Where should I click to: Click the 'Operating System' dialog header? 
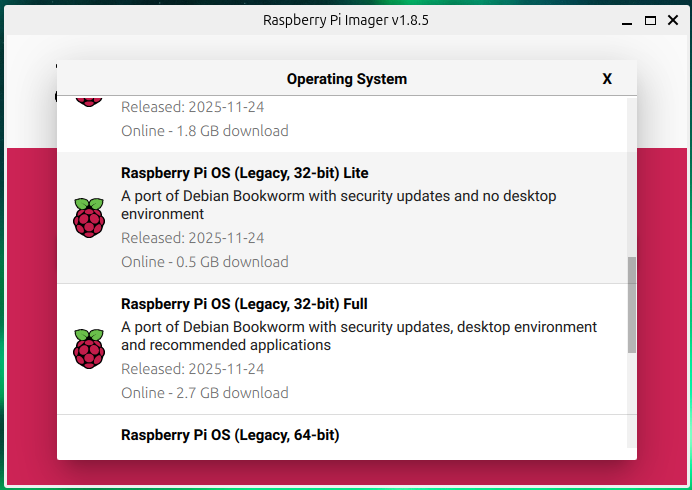pos(346,79)
